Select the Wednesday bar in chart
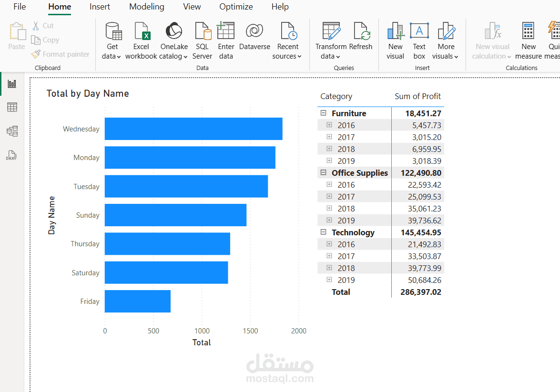560x392 pixels. click(193, 129)
